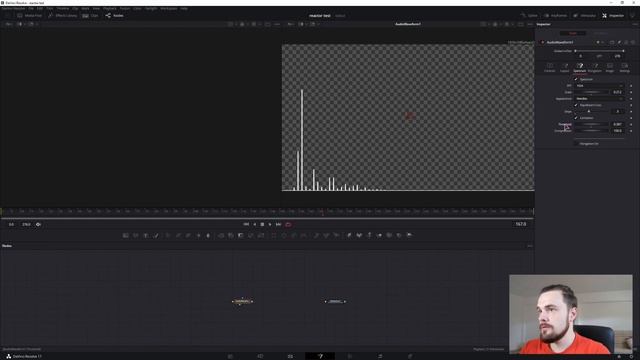The width and height of the screenshot is (640, 360).
Task: Add a Color Curves node from the toolbar
Action: pos(178,236)
